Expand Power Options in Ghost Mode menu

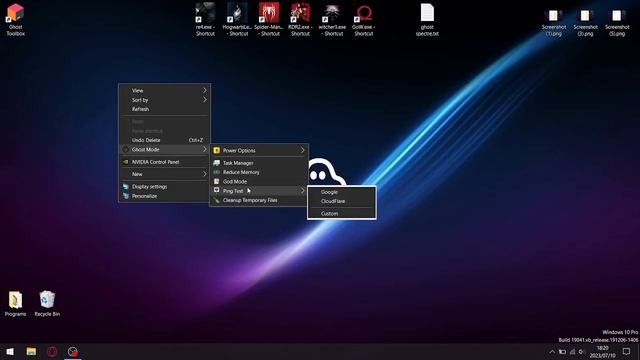click(x=259, y=151)
